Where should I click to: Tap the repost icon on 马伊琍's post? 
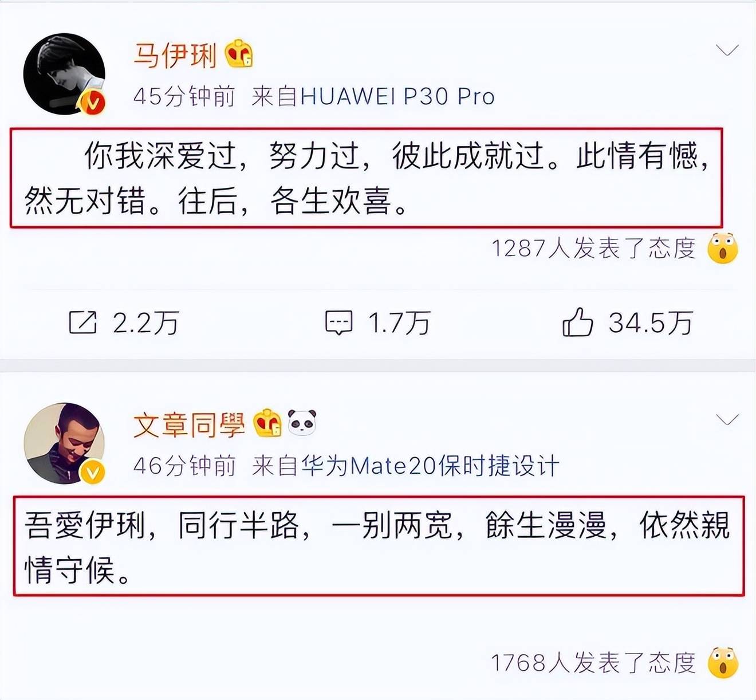tap(82, 322)
